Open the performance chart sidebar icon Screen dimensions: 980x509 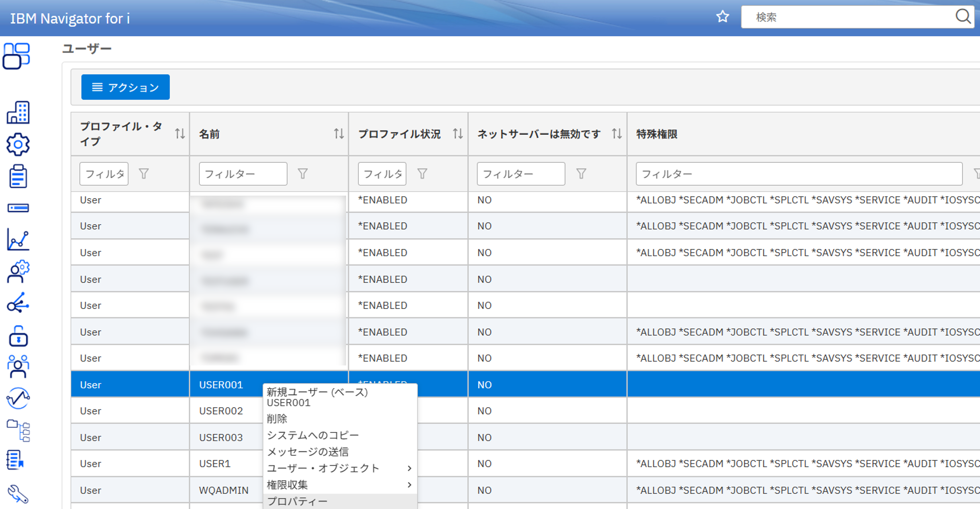pos(18,240)
